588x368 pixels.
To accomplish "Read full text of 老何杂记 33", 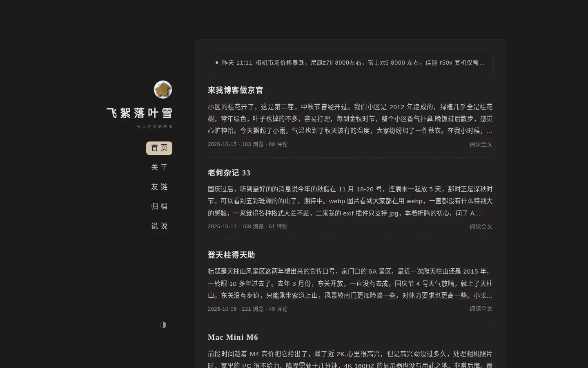I will [x=481, y=227].
